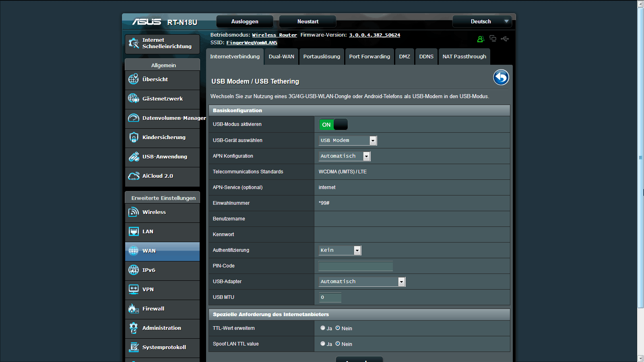Click the SSID FingerWegVomWLAN5 link
The height and width of the screenshot is (362, 644).
(x=252, y=43)
